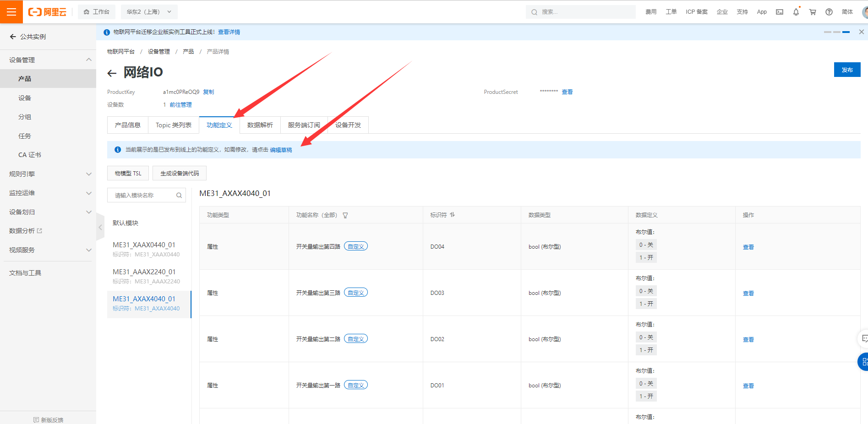This screenshot has width=868, height=424.
Task: Reveal ProductSecret with 查看
Action: (x=568, y=92)
